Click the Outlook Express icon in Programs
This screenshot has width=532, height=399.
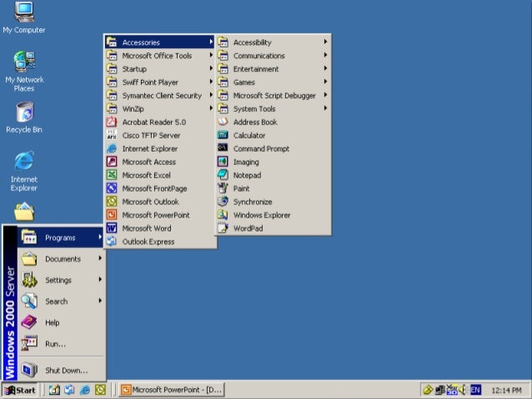point(112,242)
